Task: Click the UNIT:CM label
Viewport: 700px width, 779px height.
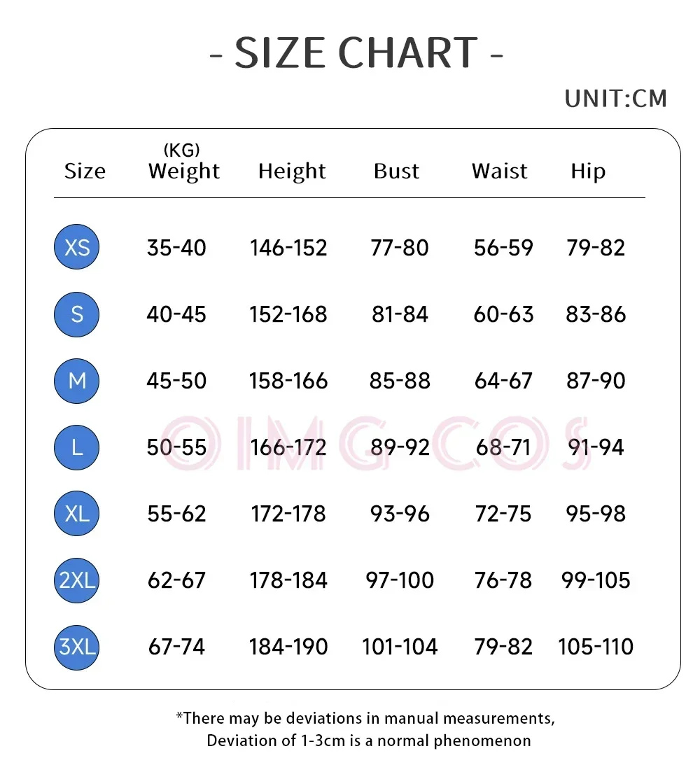Action: [x=615, y=99]
